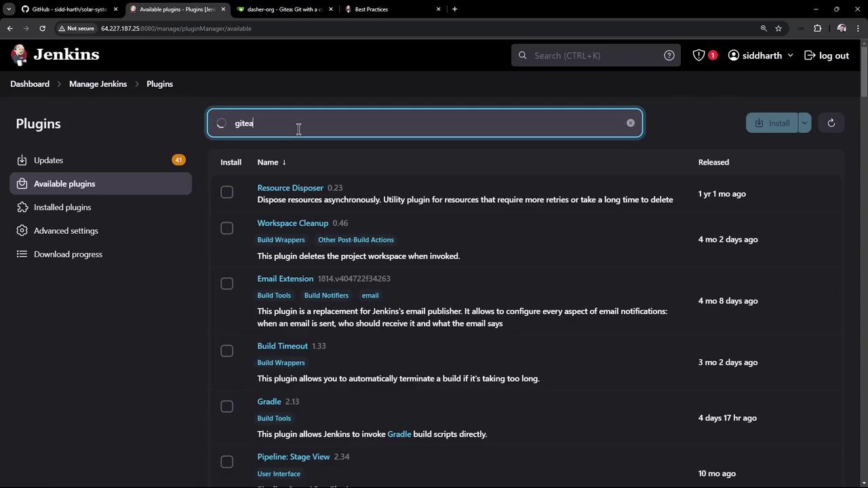
Task: Refresh the available plugins list icon
Action: (x=831, y=123)
